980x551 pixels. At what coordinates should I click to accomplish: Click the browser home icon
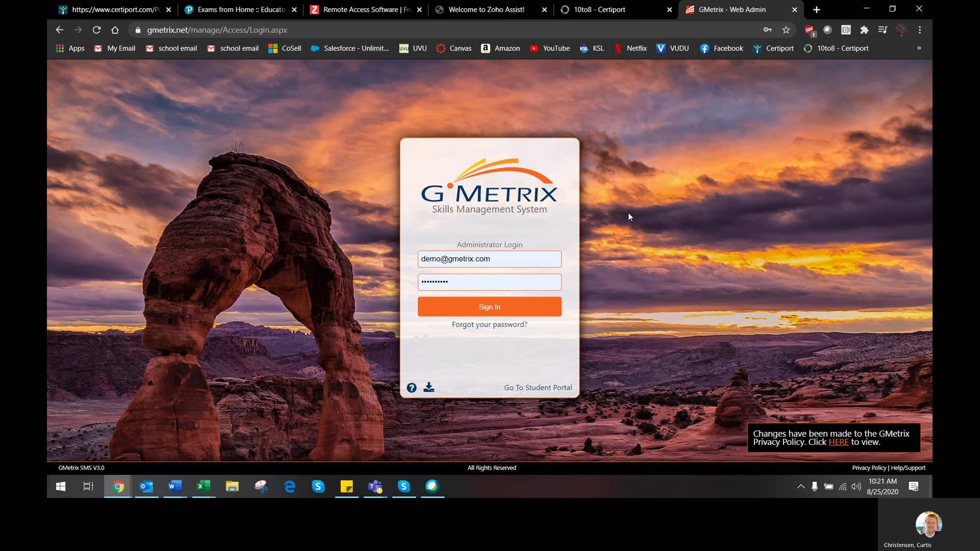point(115,30)
